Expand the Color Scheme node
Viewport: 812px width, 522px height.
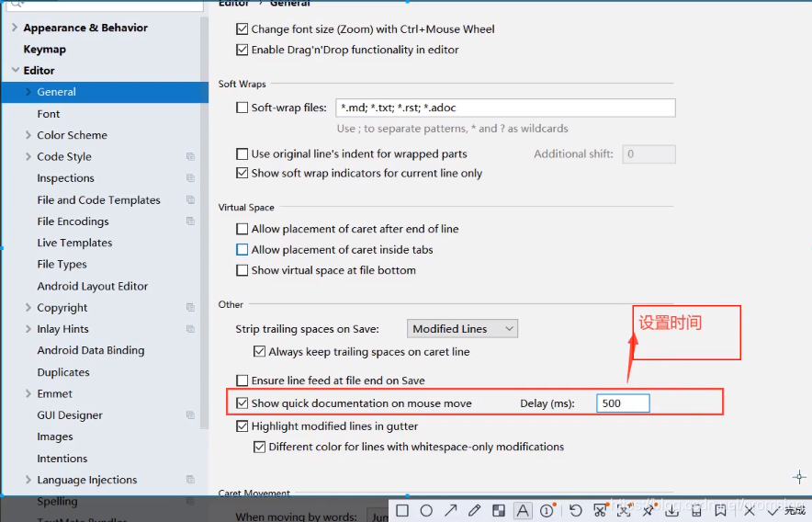tap(28, 135)
